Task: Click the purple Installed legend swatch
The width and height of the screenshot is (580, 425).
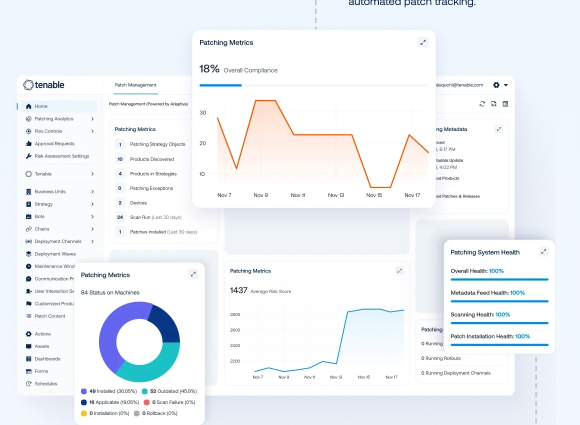Action: (84, 391)
